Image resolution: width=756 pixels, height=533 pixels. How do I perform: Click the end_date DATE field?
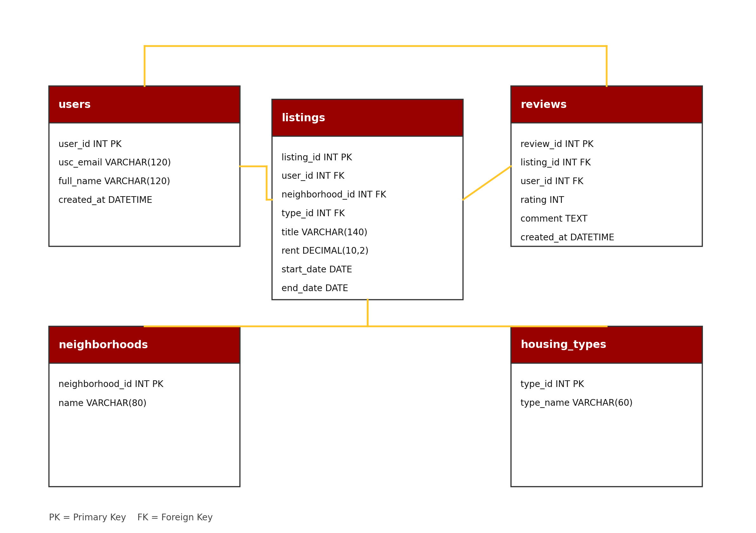click(315, 288)
